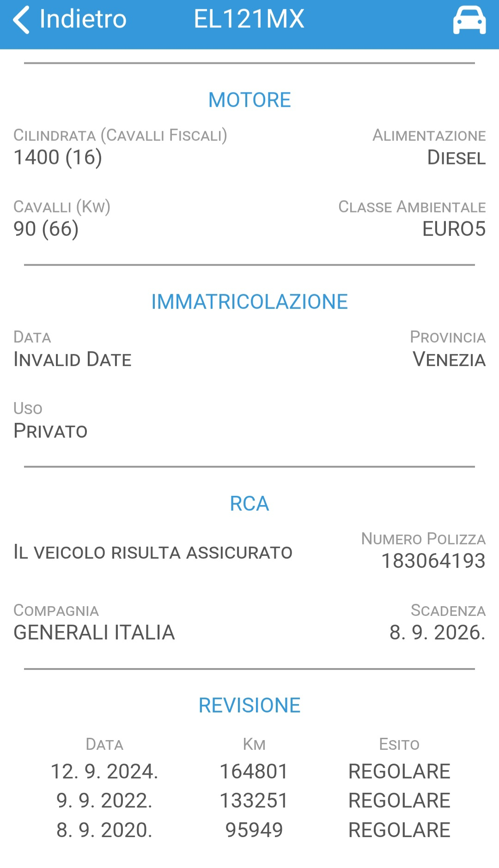Image resolution: width=499 pixels, height=868 pixels.
Task: Tap the EL121MX plate title
Action: coord(249,19)
